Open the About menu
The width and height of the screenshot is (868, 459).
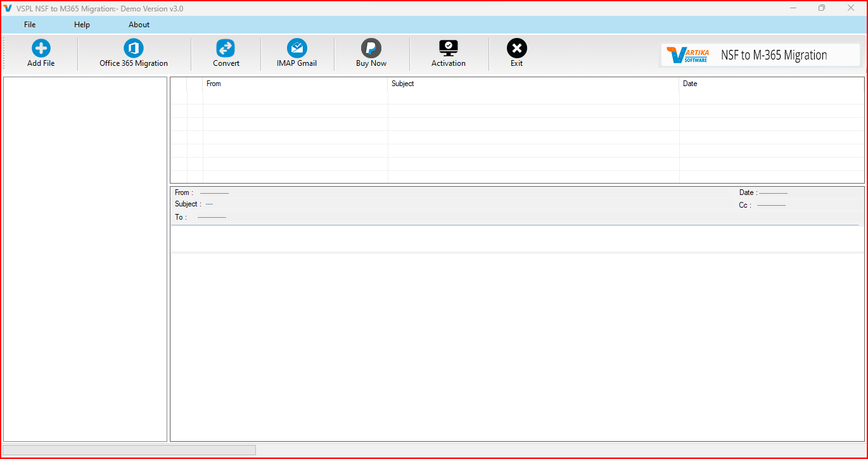[139, 25]
